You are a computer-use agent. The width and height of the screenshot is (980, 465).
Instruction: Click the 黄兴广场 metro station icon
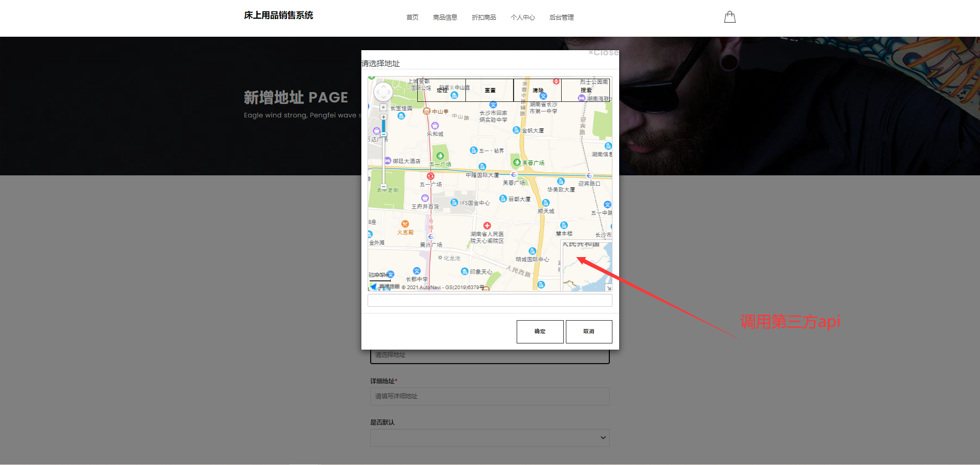(431, 237)
